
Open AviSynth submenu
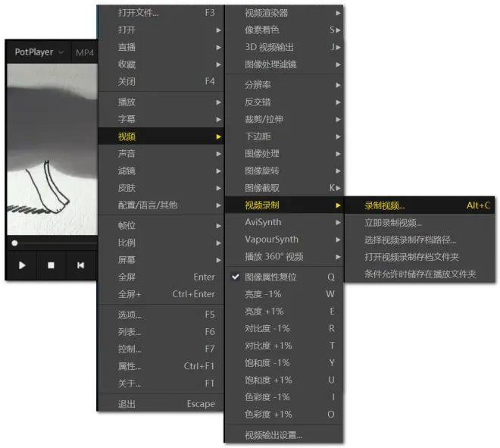pos(284,222)
